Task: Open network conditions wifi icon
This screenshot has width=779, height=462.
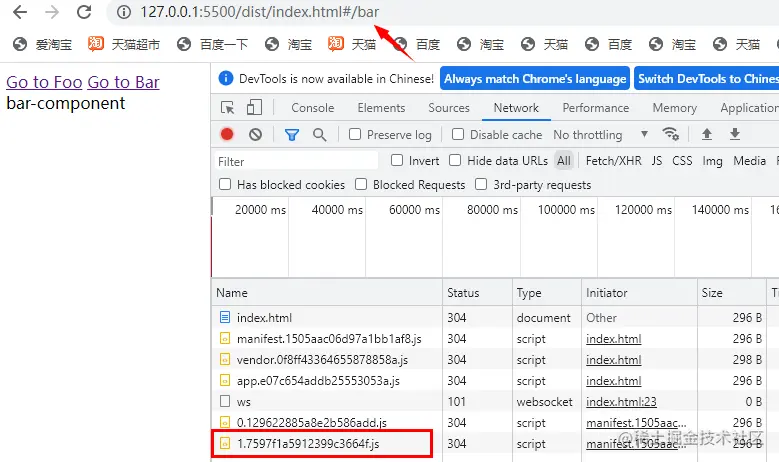Action: tap(671, 134)
